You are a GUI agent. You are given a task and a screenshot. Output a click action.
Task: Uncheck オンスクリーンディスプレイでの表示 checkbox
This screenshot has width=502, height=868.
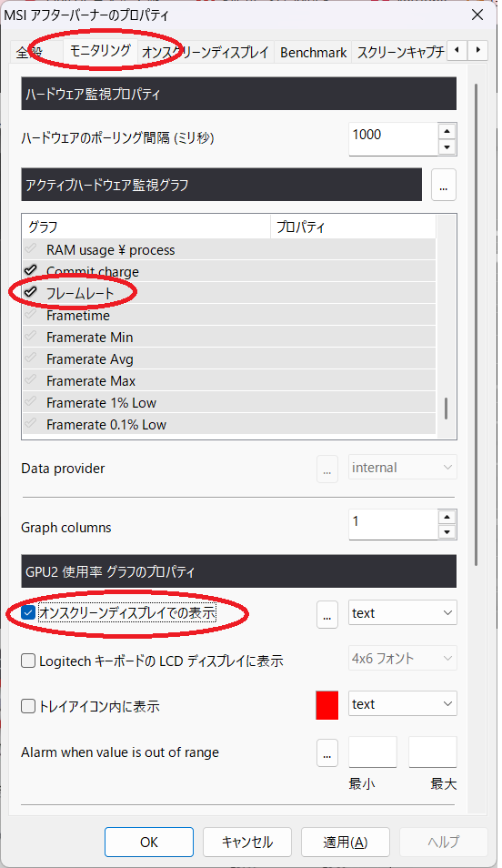point(27,613)
